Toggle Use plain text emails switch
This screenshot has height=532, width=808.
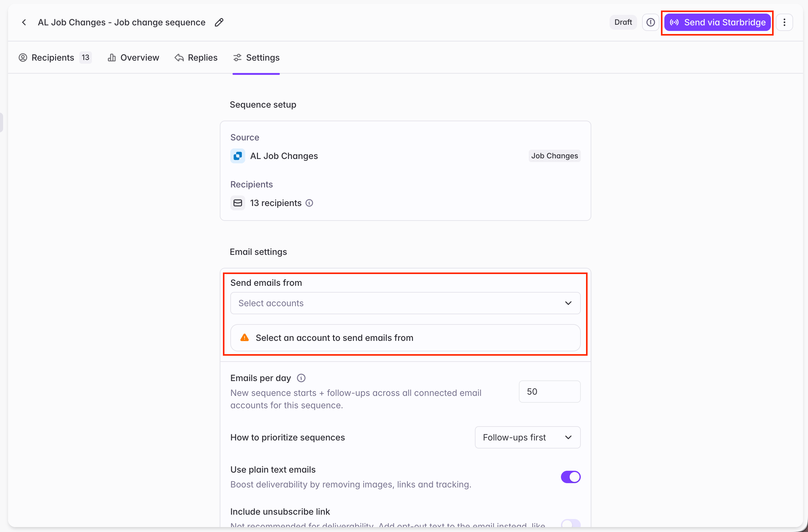click(x=571, y=477)
